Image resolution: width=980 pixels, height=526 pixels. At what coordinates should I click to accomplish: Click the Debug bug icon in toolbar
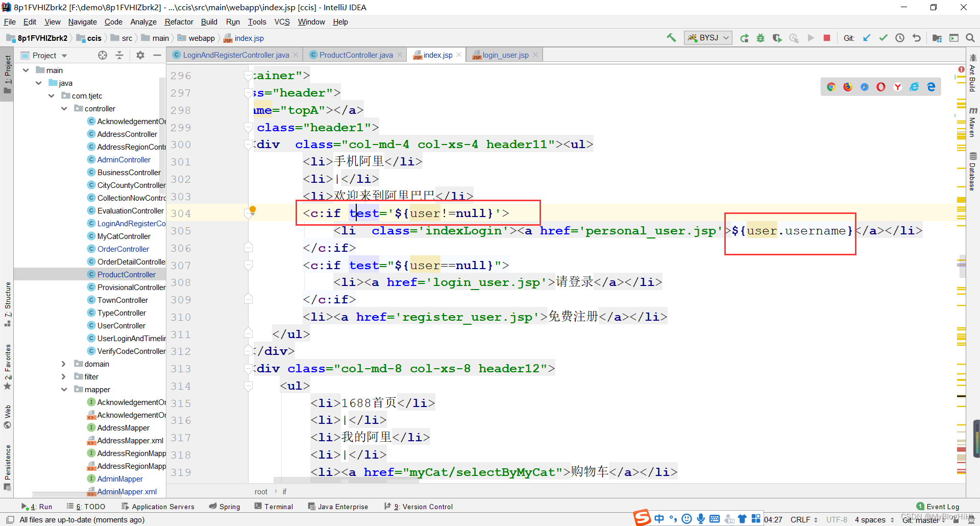coord(761,38)
